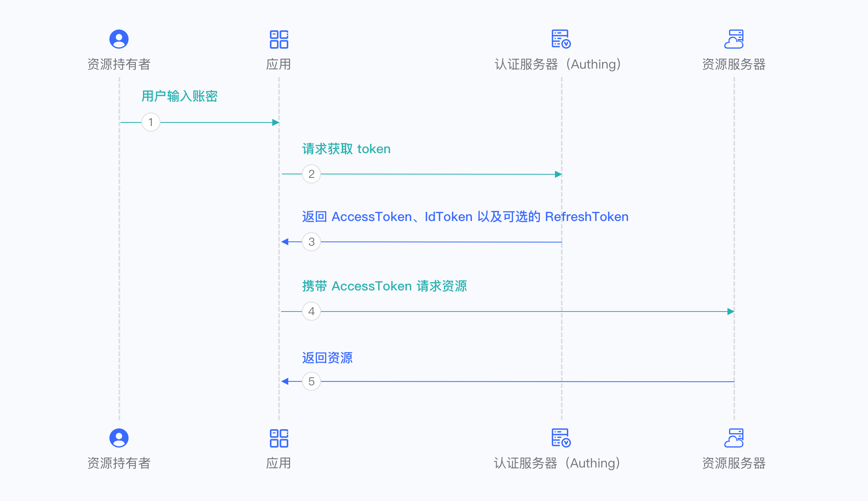Click the 携带 AccessToken 请求资源 label
Screen dimensions: 868x501
point(384,286)
